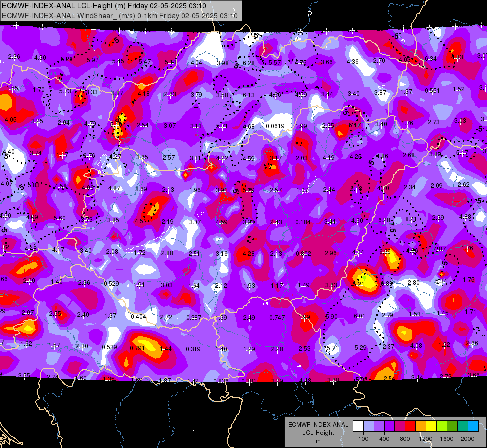The height and width of the screenshot is (448, 487).
Task: Click the wind shear value 0.551
Action: (432, 91)
